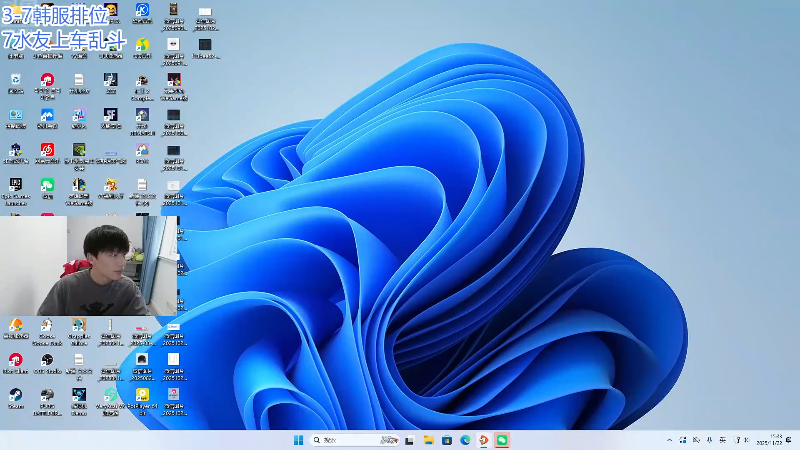Open the clock and date panel
Viewport: 800px width, 450px height.
pos(777,440)
